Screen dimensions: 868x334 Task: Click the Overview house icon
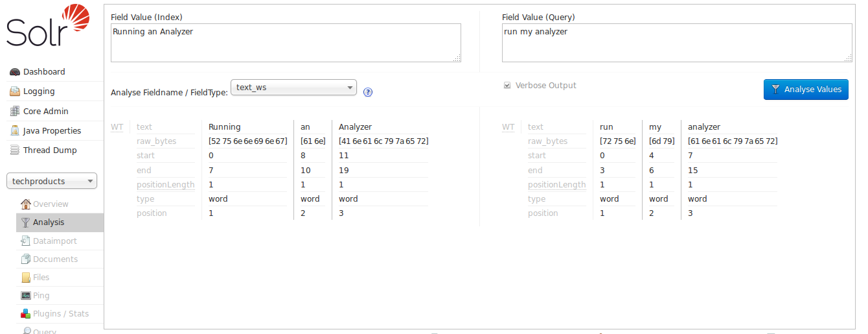tap(26, 204)
